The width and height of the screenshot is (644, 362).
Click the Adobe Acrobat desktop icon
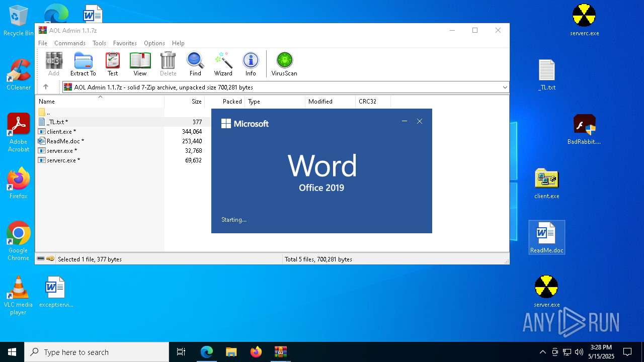18,133
